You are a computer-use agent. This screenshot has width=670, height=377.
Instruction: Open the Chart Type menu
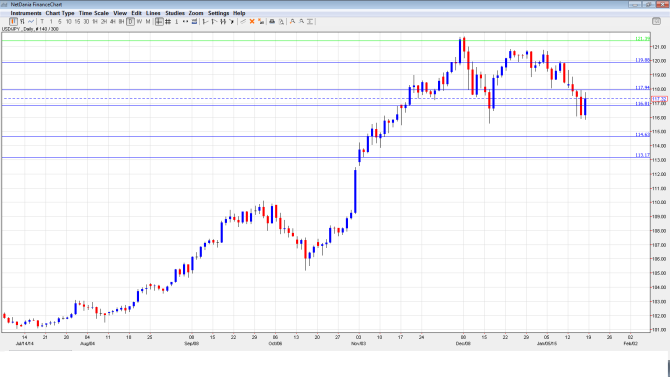coord(60,13)
